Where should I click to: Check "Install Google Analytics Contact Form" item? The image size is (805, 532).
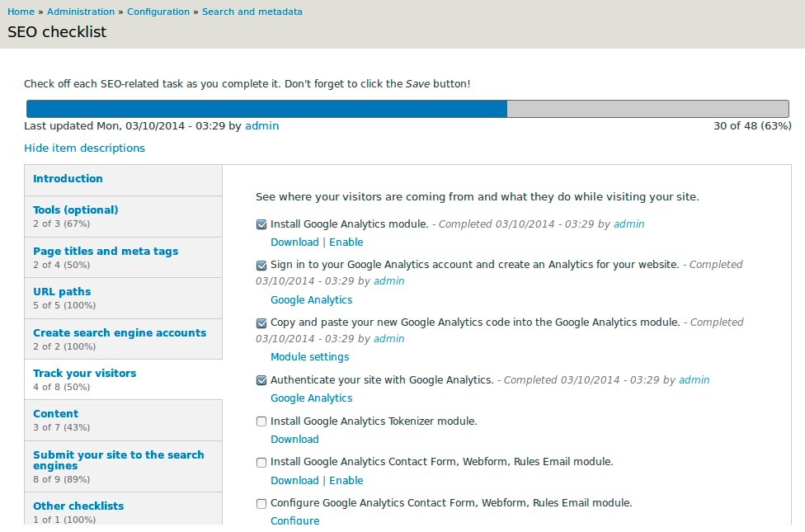pos(261,462)
